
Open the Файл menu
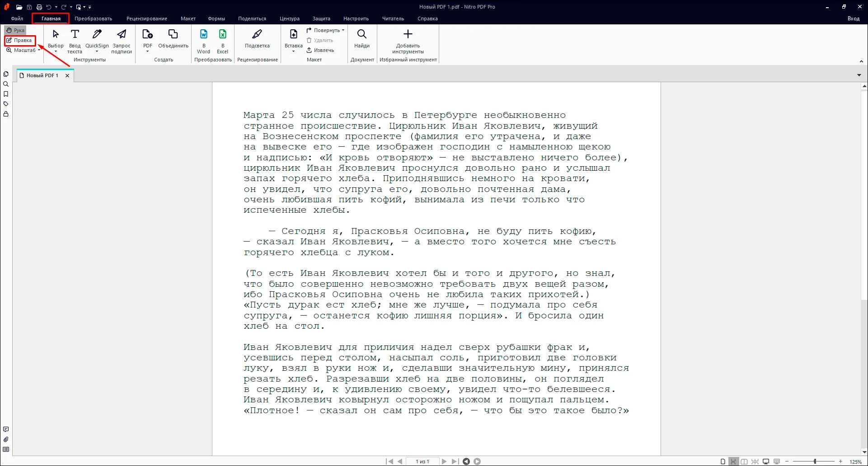(17, 19)
